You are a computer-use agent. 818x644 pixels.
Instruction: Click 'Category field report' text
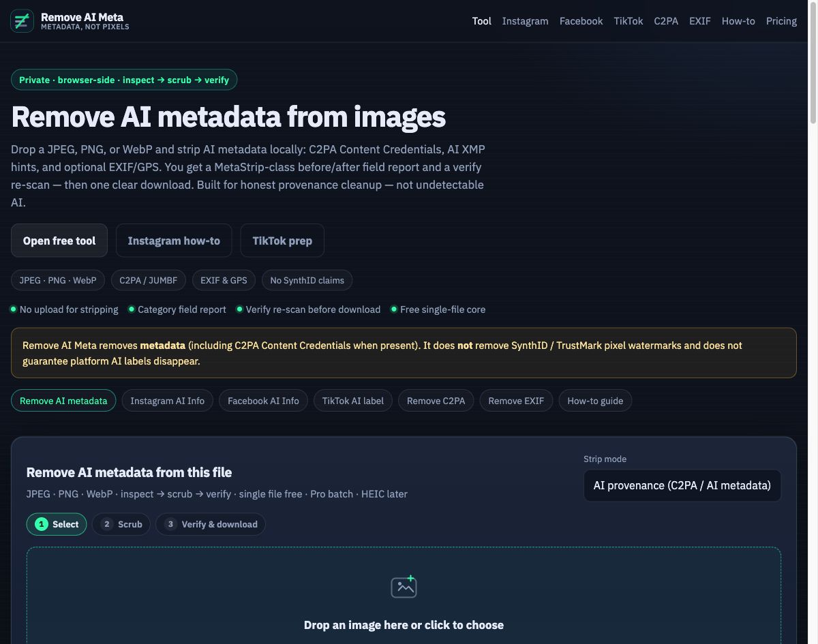coord(182,309)
